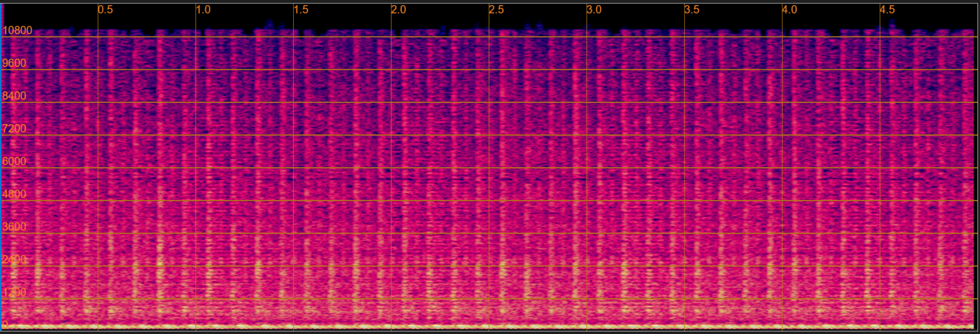
Task: Click the 10800 Hz frequency label
Action: click(x=17, y=31)
